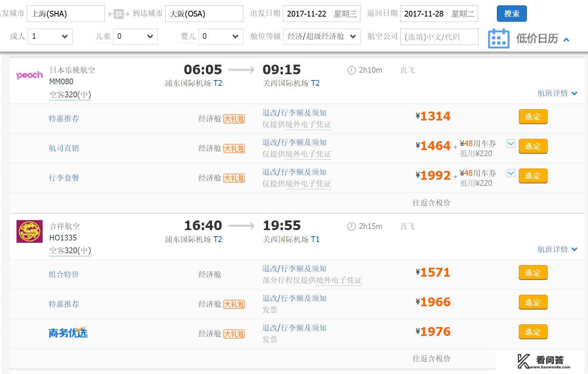Screen dimensions: 588x374
Task: Click the 商务优选 logo
Action: [68, 333]
